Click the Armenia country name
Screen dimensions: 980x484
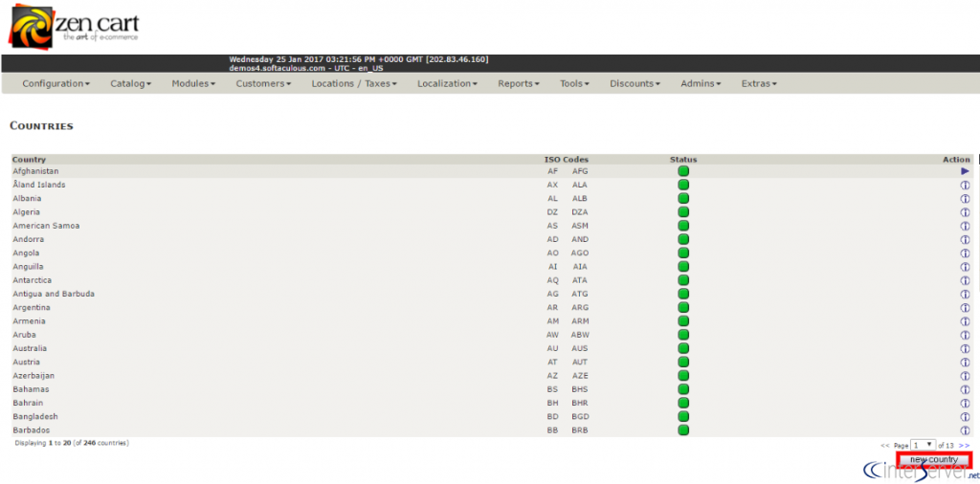29,321
